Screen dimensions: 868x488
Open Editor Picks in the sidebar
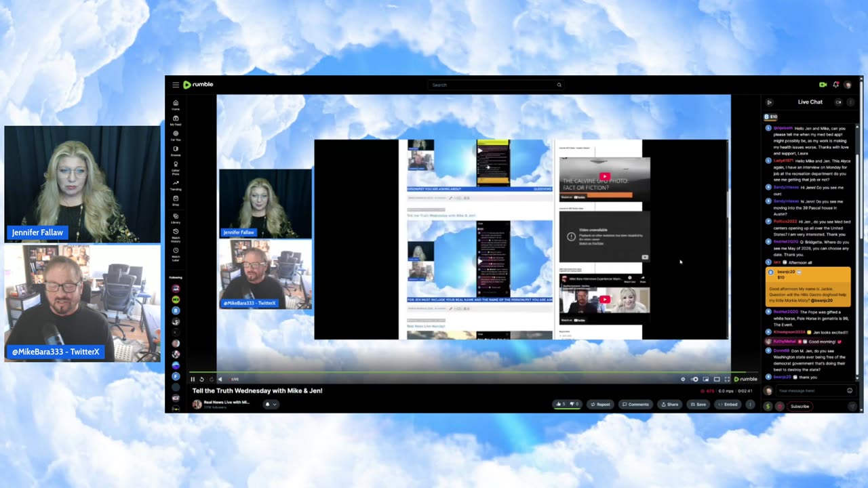(176, 167)
